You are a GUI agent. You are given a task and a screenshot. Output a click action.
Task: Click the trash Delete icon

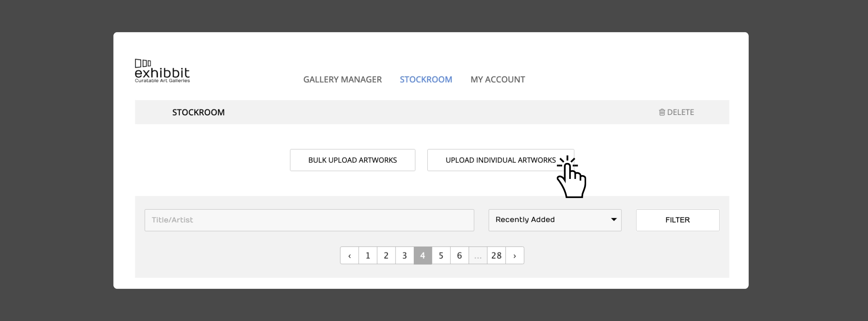pos(662,112)
